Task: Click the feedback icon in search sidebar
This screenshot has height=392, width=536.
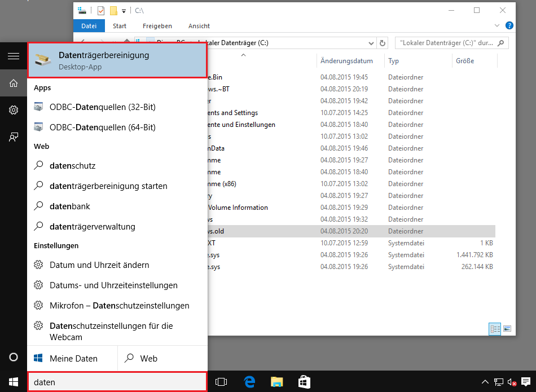Action: coord(14,137)
